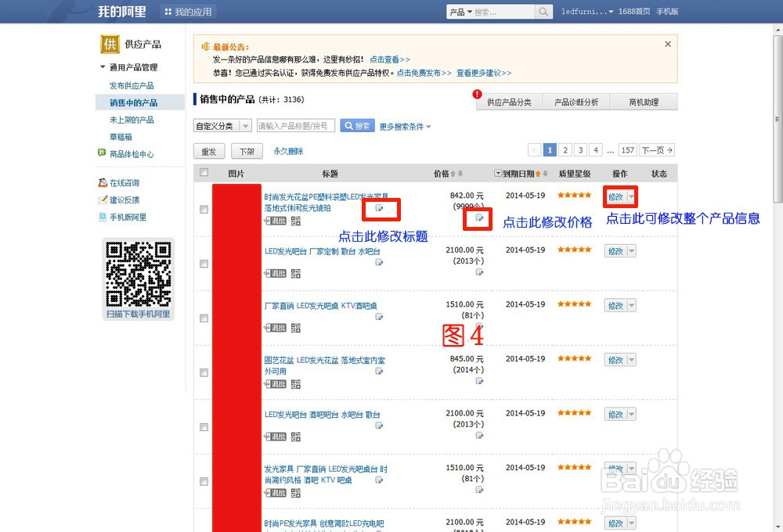Click the blue 搜索 button
The image size is (783, 532).
(x=357, y=126)
